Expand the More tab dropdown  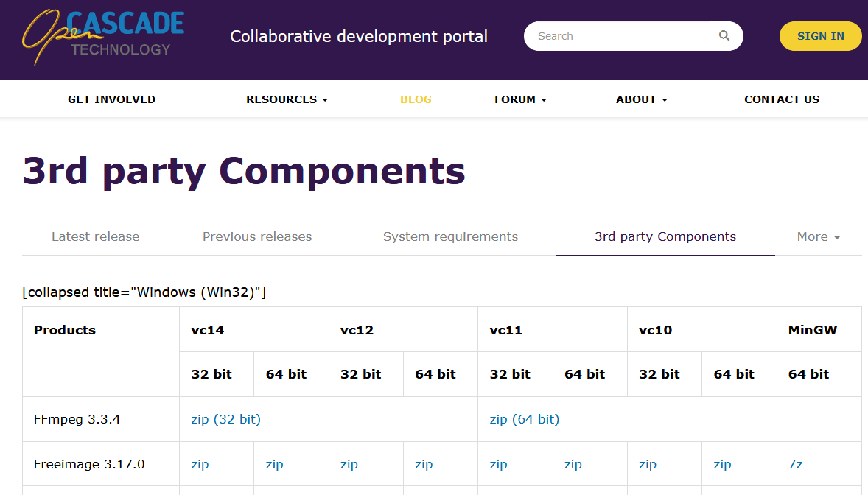point(818,236)
